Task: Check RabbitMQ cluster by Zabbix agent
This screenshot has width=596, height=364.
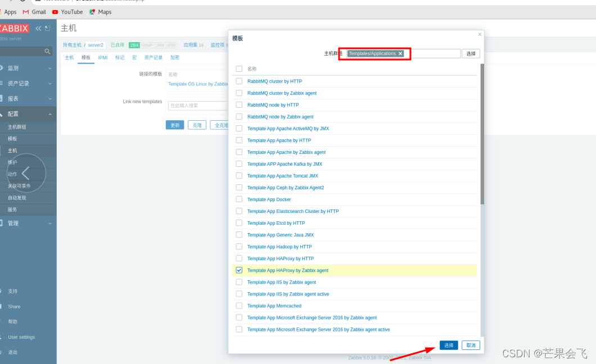Action: (239, 93)
